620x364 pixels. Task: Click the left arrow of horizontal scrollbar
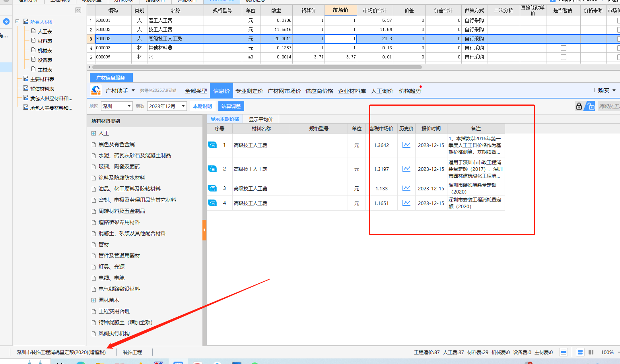89,67
